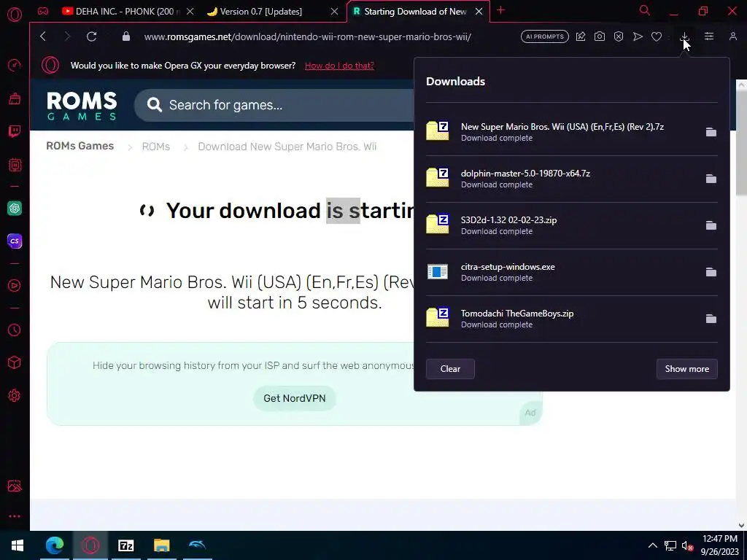Open Easy Setup sliders icon
This screenshot has height=560, width=747.
(709, 36)
